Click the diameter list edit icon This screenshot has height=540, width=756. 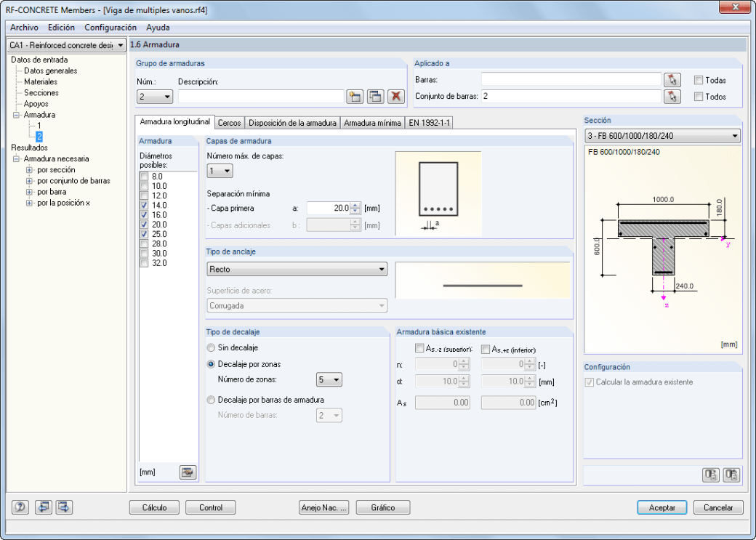click(188, 472)
